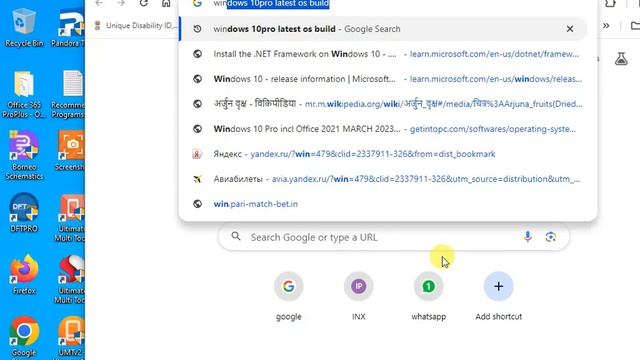Open Pandora desktop shortcut
Screen dimensions: 640x360
(x=69, y=28)
